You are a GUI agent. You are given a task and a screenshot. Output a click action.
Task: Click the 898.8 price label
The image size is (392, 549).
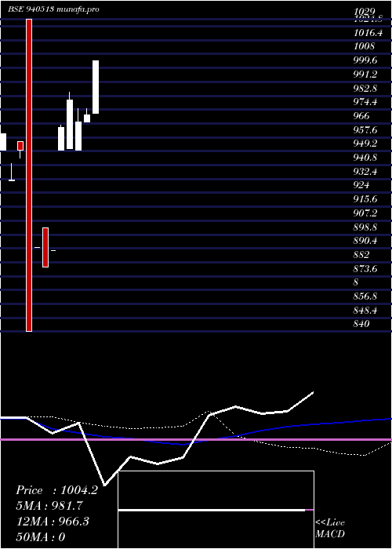point(365,227)
